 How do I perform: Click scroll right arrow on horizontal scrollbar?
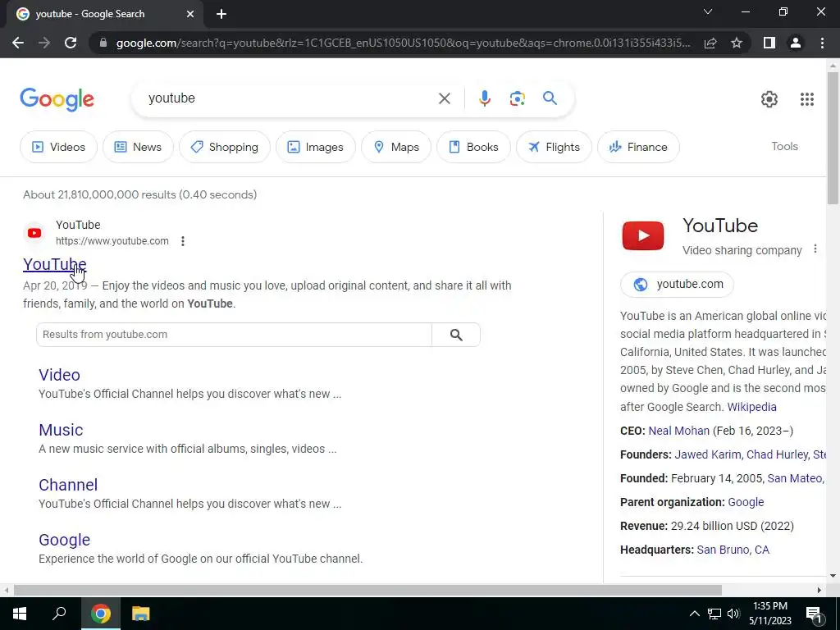tap(819, 590)
